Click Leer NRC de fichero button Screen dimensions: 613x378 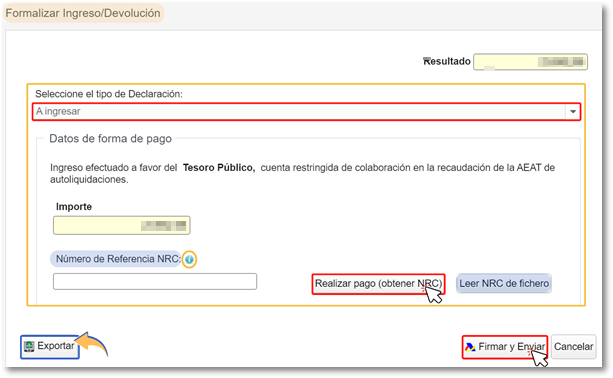click(504, 283)
